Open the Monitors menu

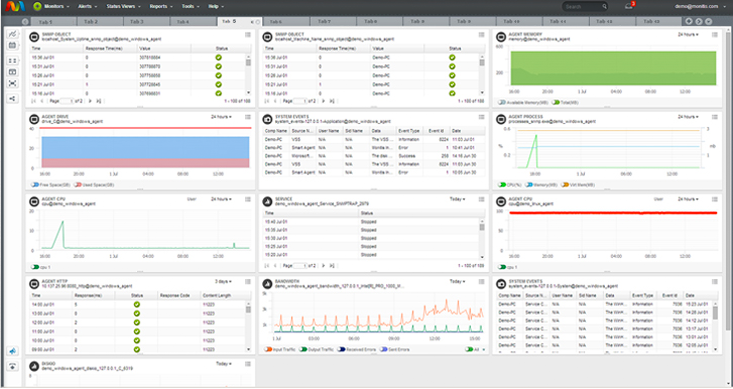pos(56,7)
